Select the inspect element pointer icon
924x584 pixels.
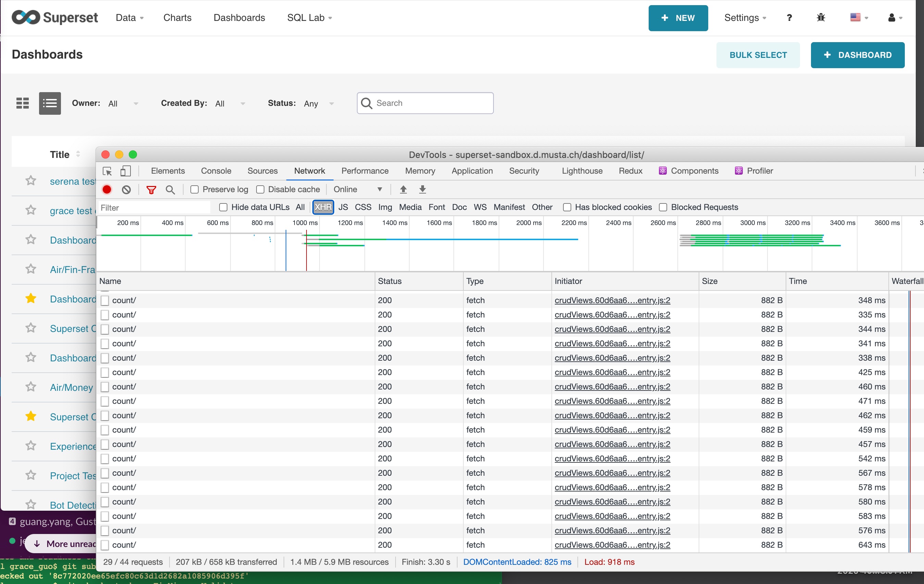coord(108,171)
